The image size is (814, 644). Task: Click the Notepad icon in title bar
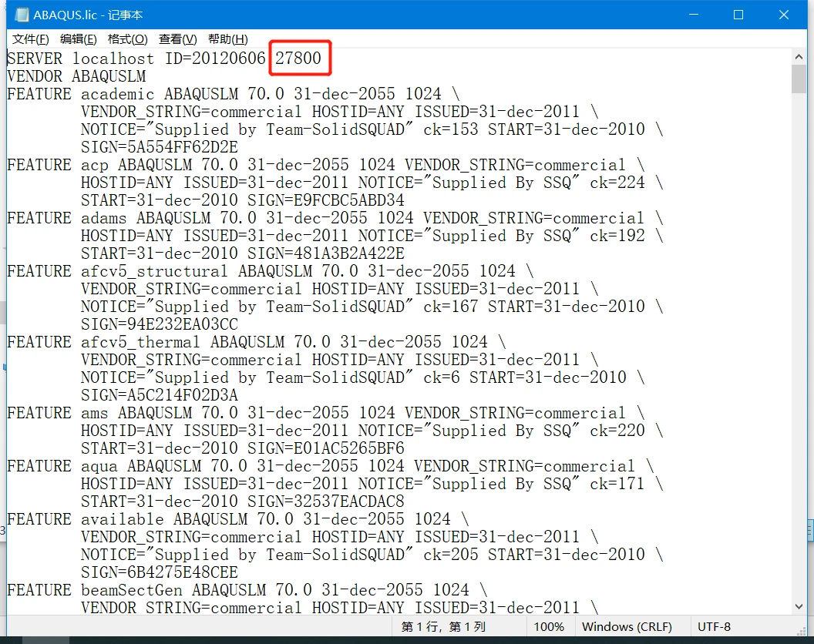pos(22,15)
